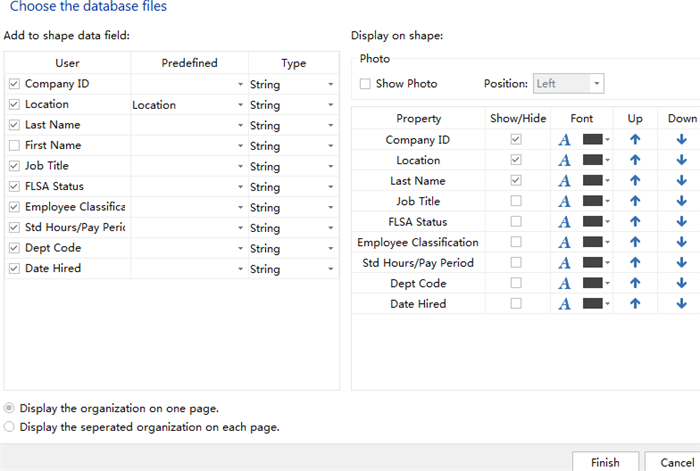Move Last Name property down with arrow

click(682, 181)
